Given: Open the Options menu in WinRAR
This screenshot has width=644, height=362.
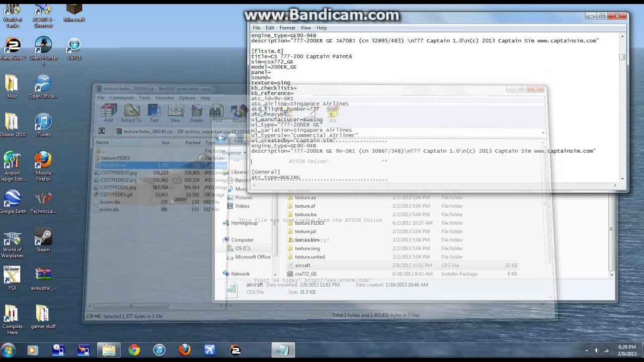Looking at the screenshot, I should [187, 98].
